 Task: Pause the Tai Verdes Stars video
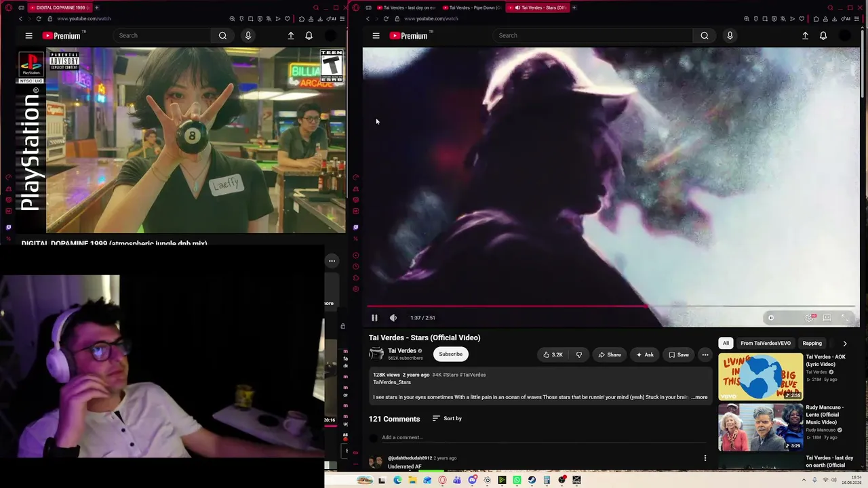[374, 318]
